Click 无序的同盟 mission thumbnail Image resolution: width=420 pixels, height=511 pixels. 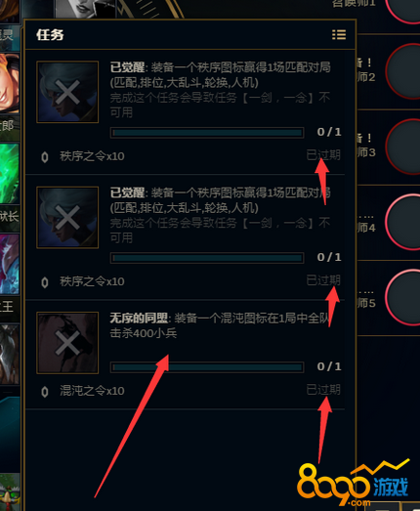coord(67,343)
